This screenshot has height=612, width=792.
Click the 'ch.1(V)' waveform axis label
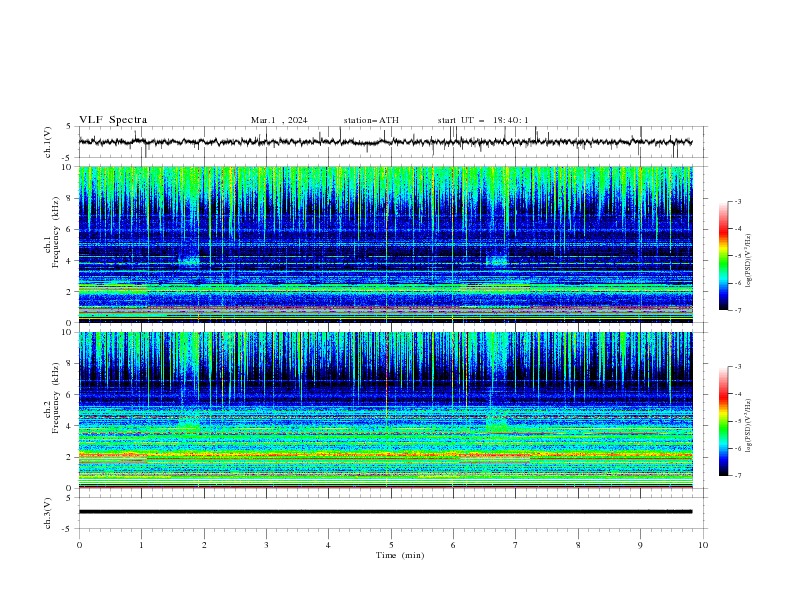point(48,142)
